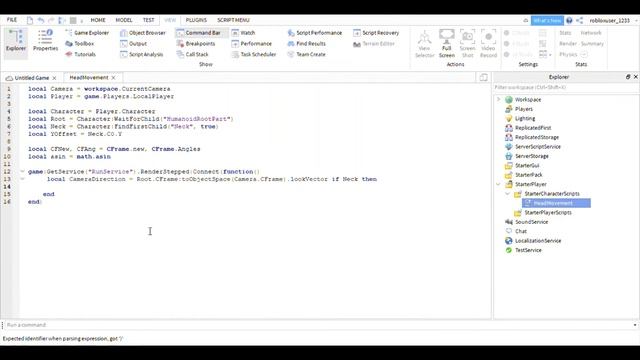Switch to the MODEL ribbon tab

point(124,20)
